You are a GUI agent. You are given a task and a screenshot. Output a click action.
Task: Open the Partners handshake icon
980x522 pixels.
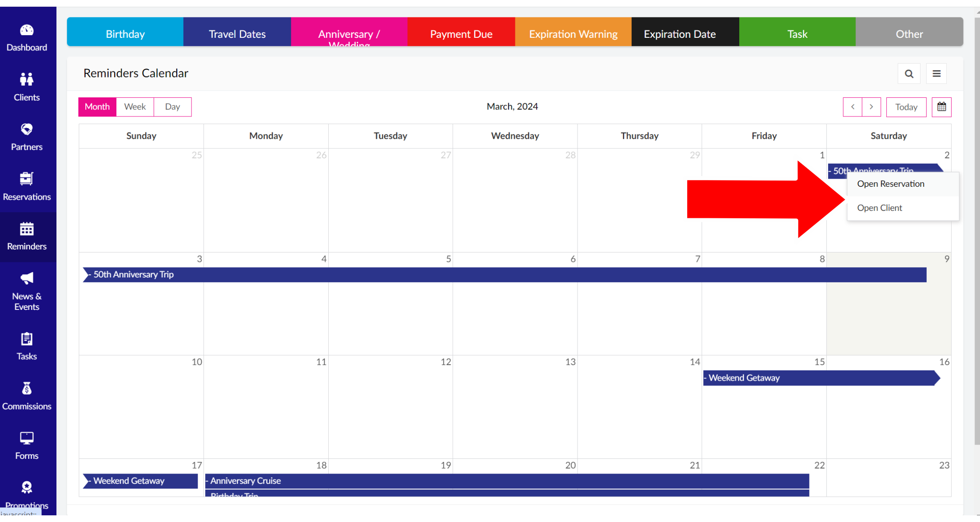pos(27,129)
